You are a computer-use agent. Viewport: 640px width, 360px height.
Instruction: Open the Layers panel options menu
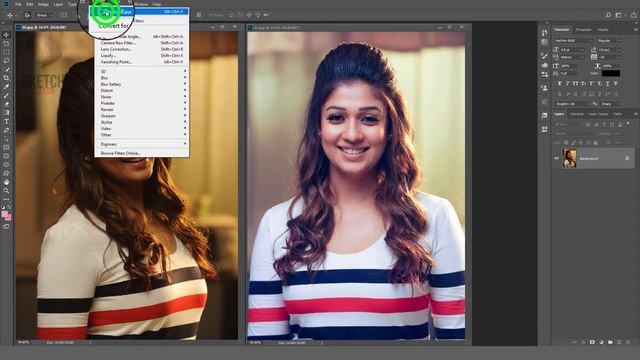pyautogui.click(x=636, y=114)
